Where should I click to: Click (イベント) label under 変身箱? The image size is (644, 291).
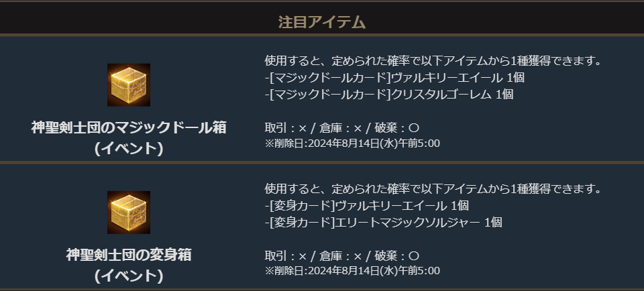click(129, 276)
